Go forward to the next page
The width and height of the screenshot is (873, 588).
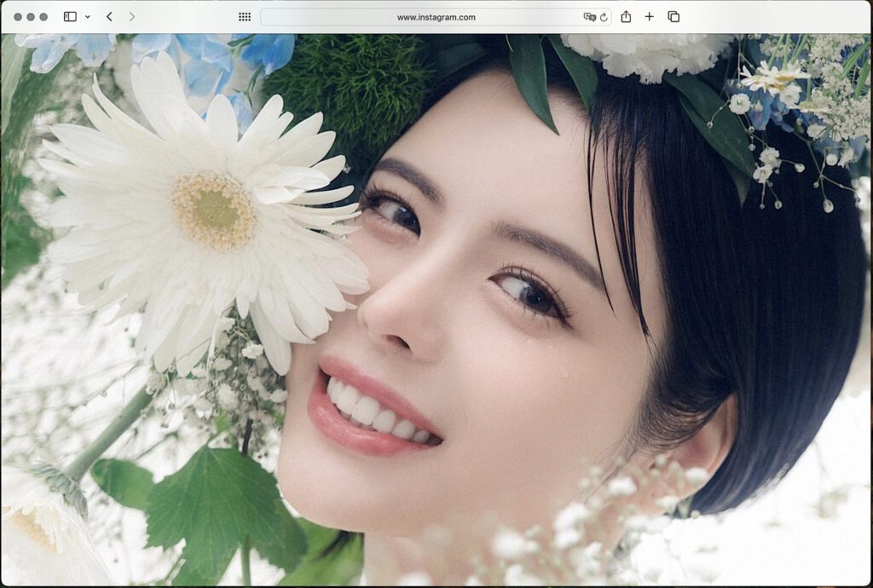coord(132,17)
